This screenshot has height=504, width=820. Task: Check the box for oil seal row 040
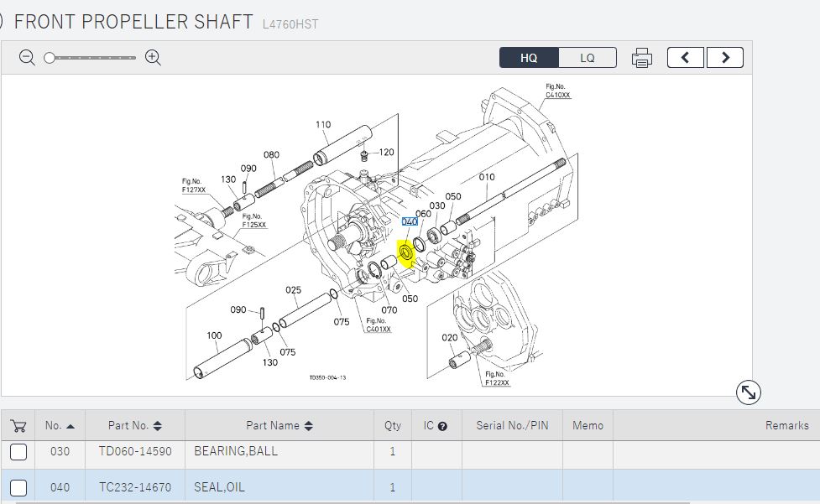pos(18,487)
